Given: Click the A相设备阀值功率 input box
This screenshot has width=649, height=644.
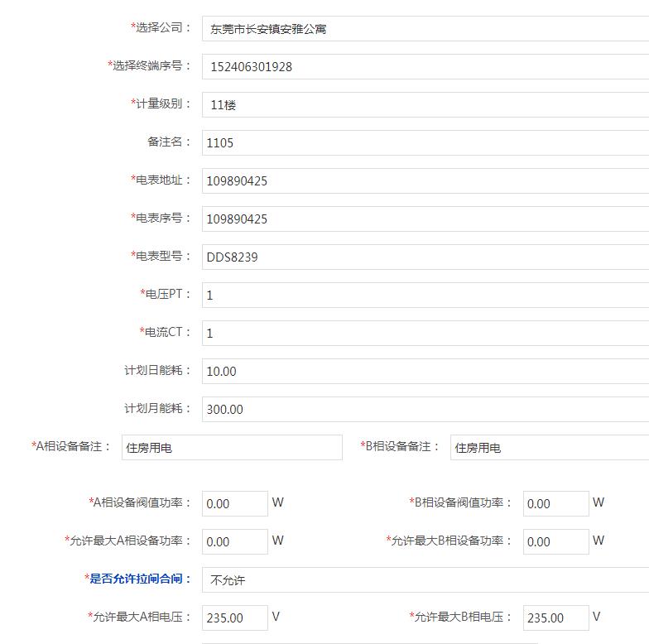Looking at the screenshot, I should [x=235, y=503].
